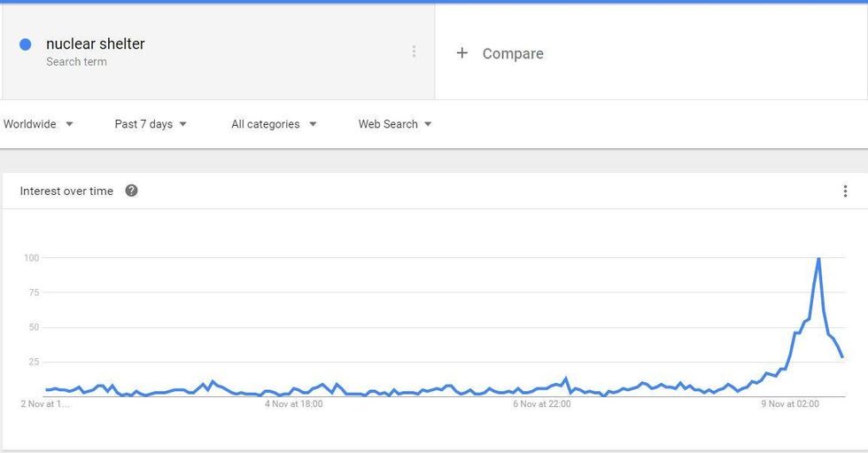Click the 2 Nov axis label at chart start
The width and height of the screenshot is (868, 453).
point(45,404)
